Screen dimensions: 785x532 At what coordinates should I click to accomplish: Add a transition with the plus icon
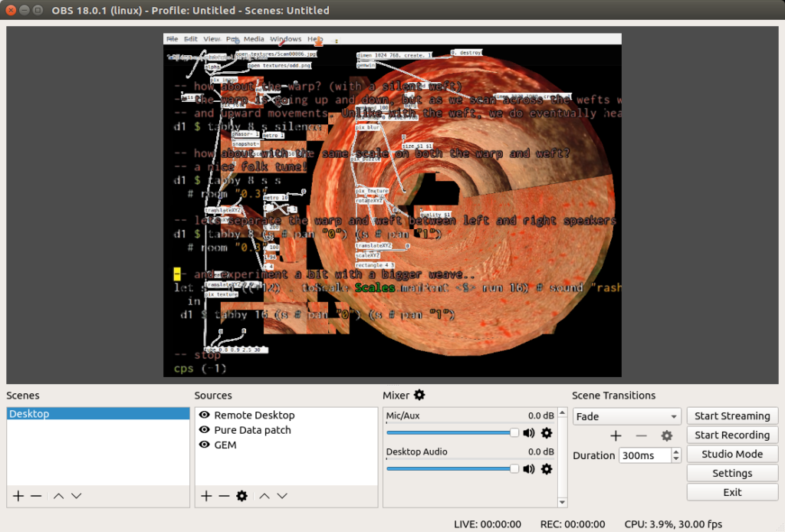616,435
